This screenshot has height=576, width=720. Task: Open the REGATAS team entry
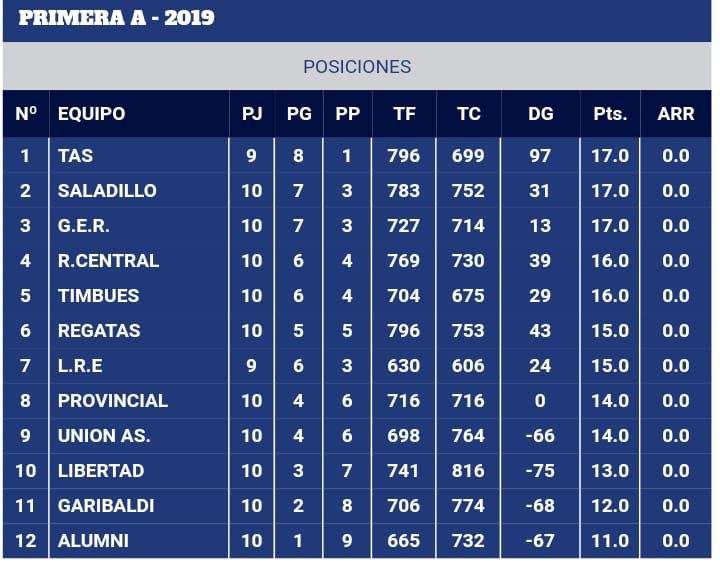99,331
